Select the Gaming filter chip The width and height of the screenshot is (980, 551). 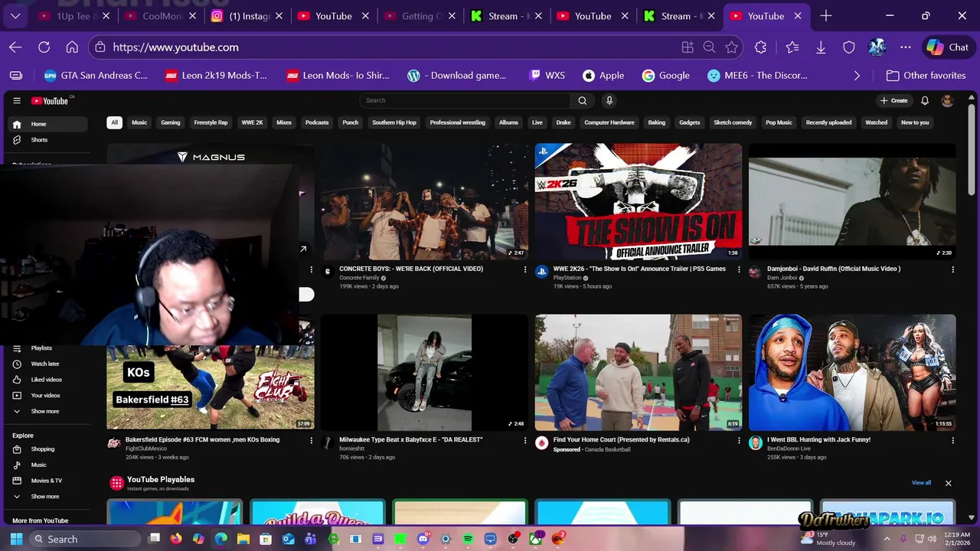point(171,122)
